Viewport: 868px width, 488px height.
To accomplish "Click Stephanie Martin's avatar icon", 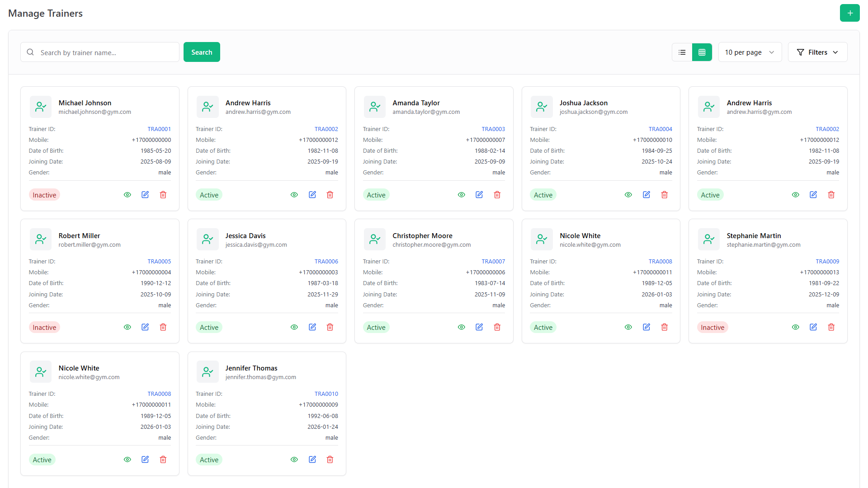I will (x=709, y=239).
